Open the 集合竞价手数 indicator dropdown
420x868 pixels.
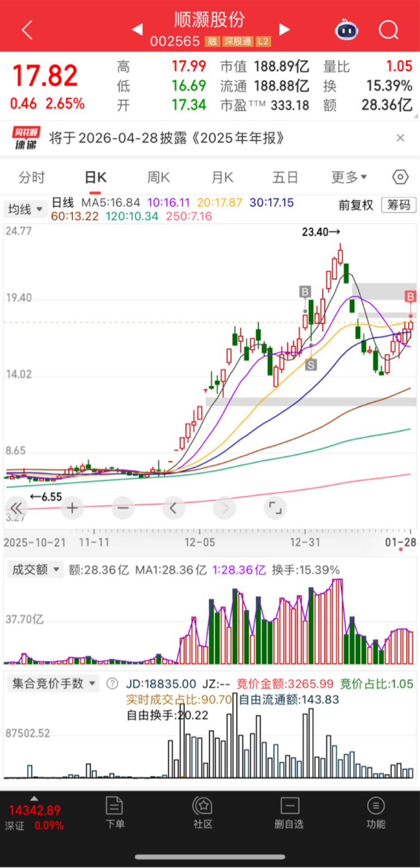pyautogui.click(x=53, y=684)
